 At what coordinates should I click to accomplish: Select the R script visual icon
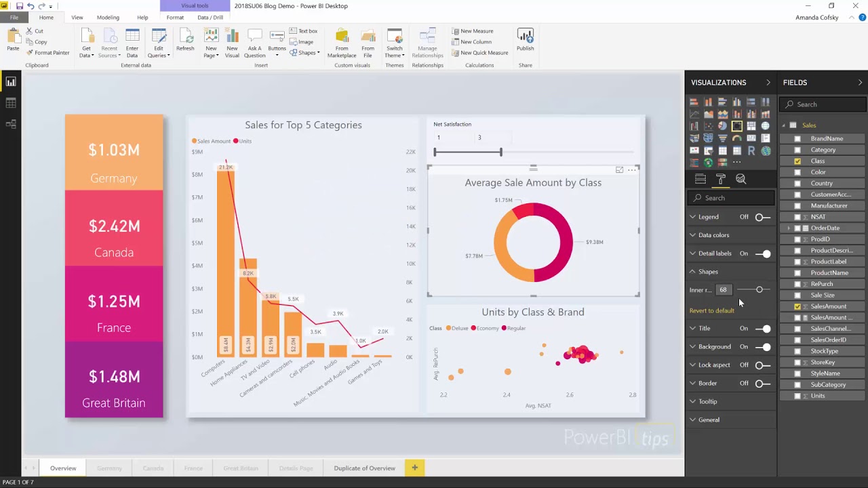(751, 150)
